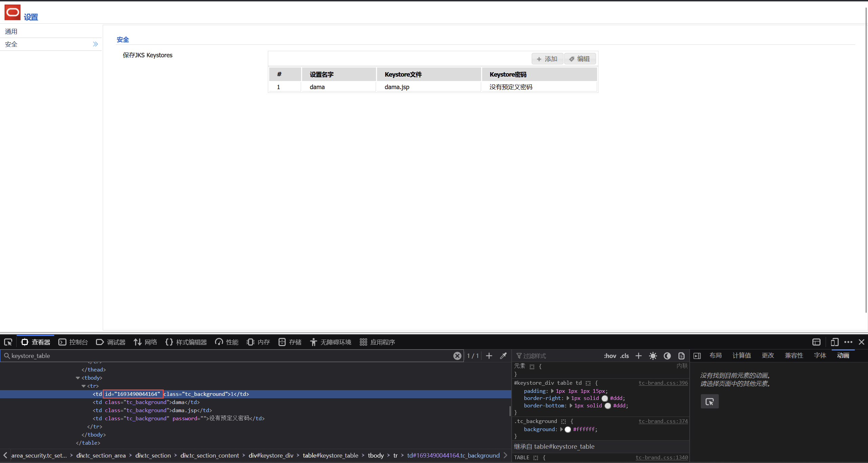Click the pick-element button in animations panel
The width and height of the screenshot is (868, 463).
click(x=710, y=402)
